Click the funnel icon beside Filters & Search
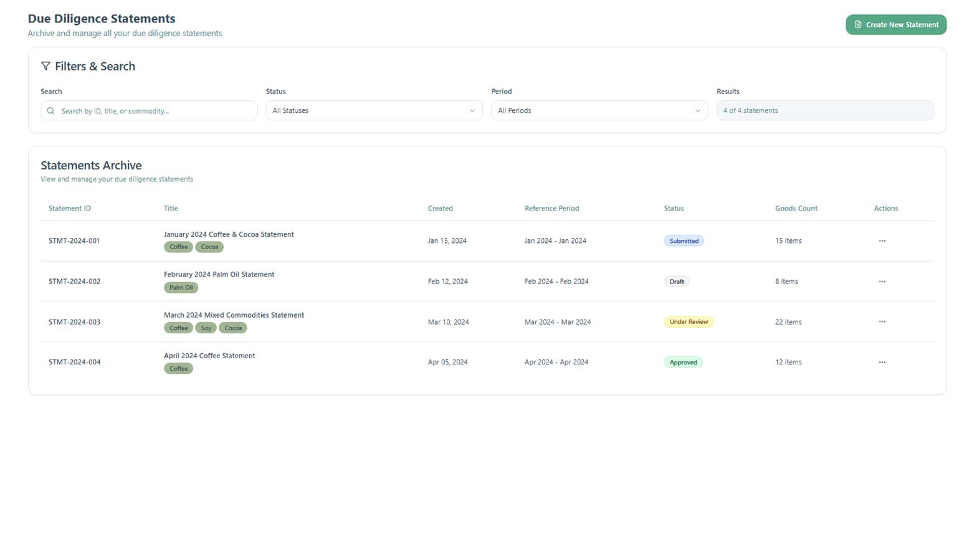This screenshot has height=560, width=959. 45,66
